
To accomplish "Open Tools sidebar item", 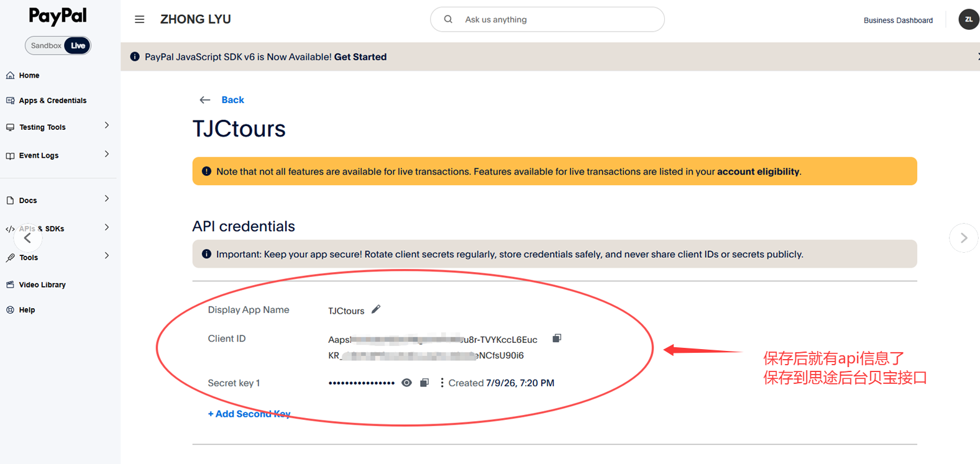I will click(x=29, y=258).
